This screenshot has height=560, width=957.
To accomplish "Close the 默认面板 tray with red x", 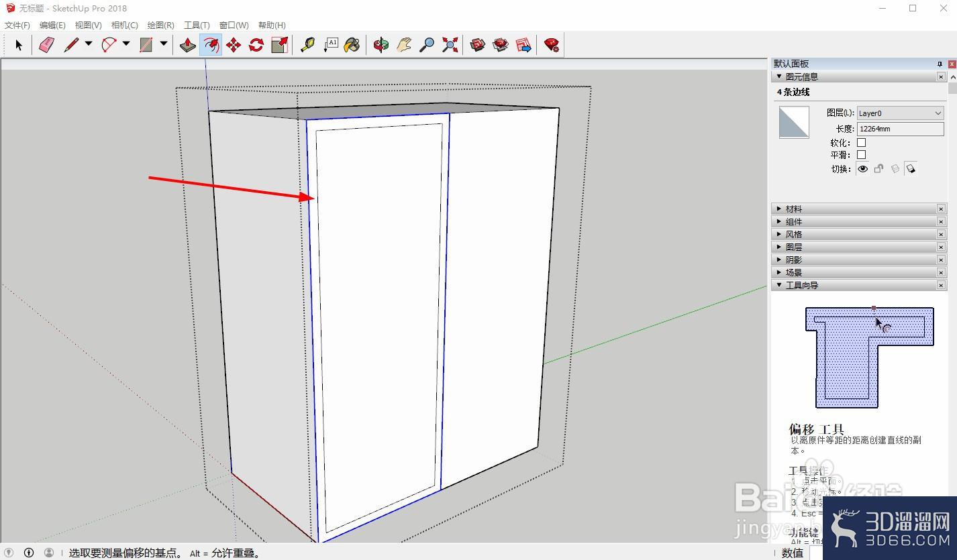I will 952,64.
